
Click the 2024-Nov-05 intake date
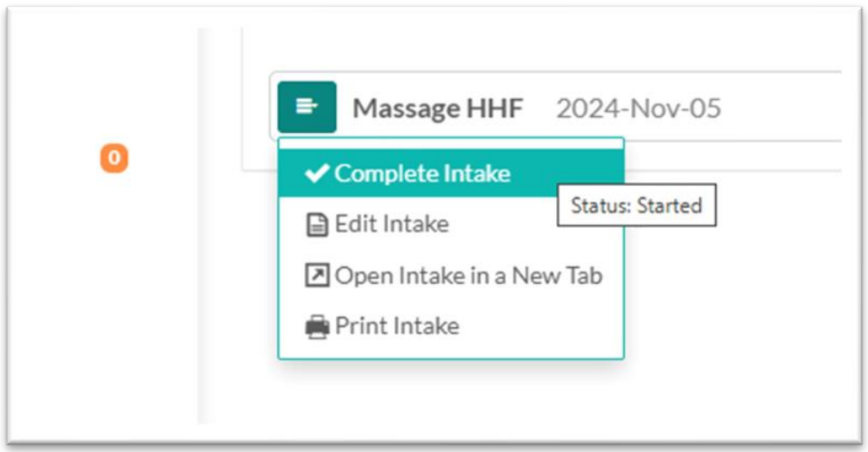tap(638, 109)
